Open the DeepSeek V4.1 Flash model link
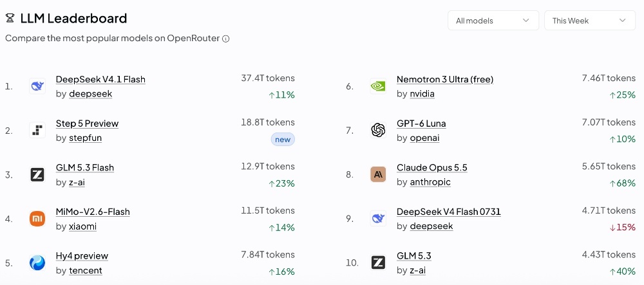Screen dimensions: 644x285 (100, 79)
